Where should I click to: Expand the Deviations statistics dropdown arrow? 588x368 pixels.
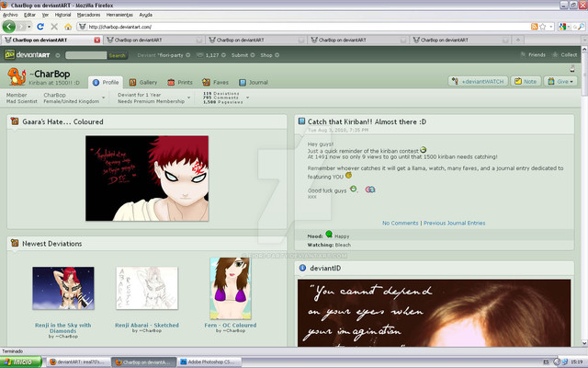click(247, 98)
